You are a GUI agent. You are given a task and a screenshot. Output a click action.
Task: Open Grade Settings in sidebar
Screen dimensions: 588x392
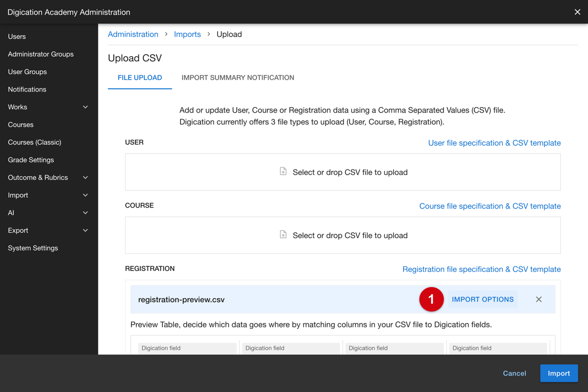pyautogui.click(x=31, y=160)
